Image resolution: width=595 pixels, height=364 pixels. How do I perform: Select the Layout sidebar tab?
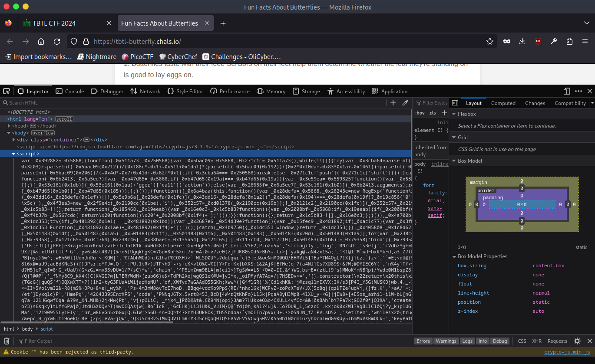click(x=473, y=103)
